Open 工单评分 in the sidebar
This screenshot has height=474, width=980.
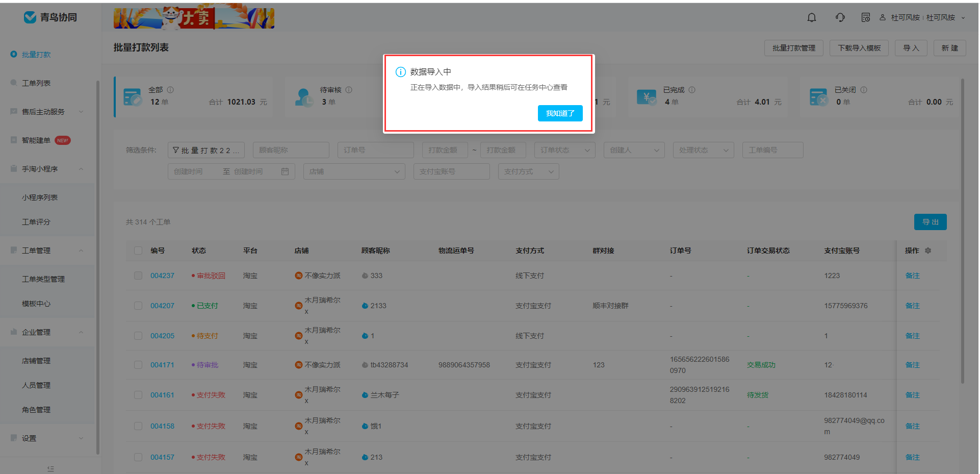click(x=36, y=222)
